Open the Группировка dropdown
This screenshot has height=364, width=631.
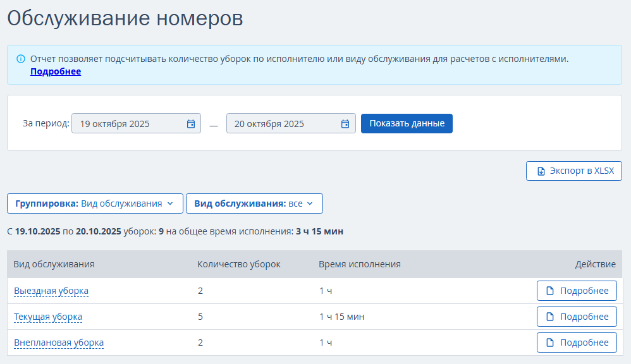(x=95, y=203)
